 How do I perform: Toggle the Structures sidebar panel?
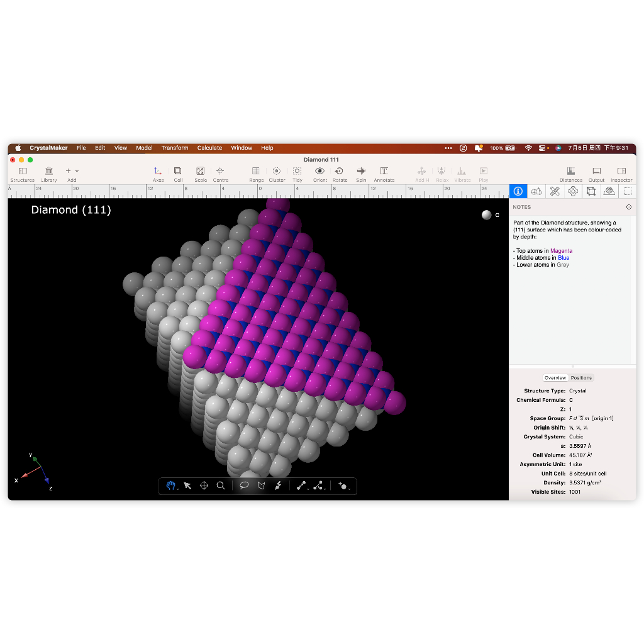coord(23,171)
